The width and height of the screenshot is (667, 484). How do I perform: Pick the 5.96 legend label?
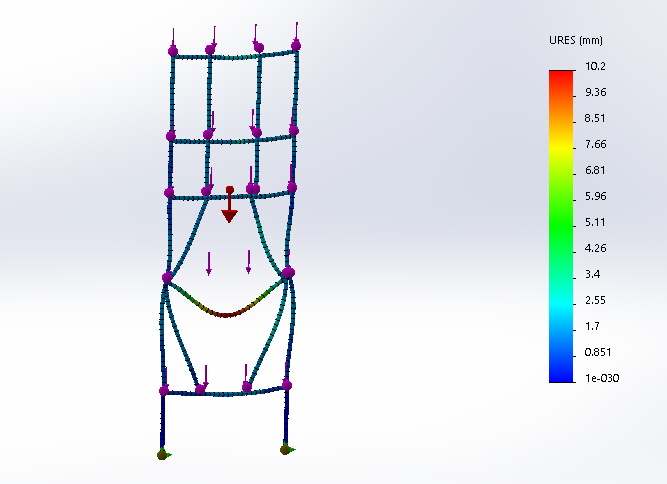click(596, 196)
